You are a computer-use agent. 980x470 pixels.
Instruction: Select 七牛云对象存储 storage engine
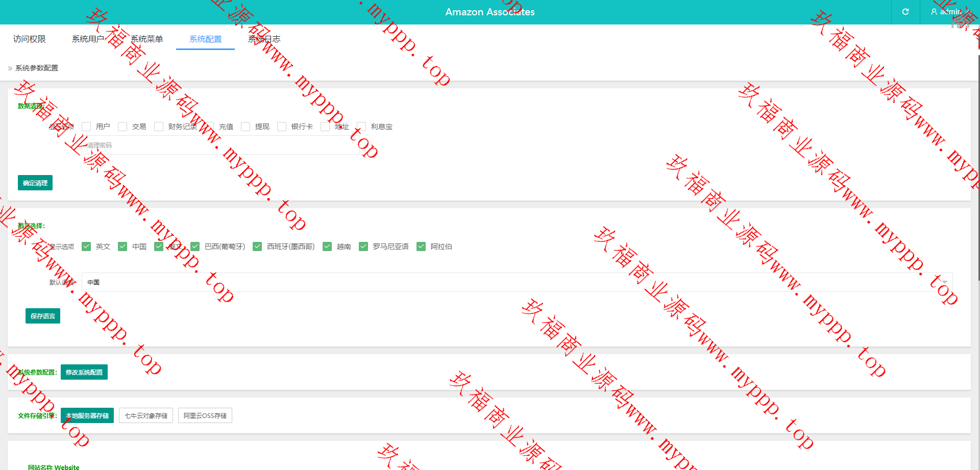tap(146, 415)
